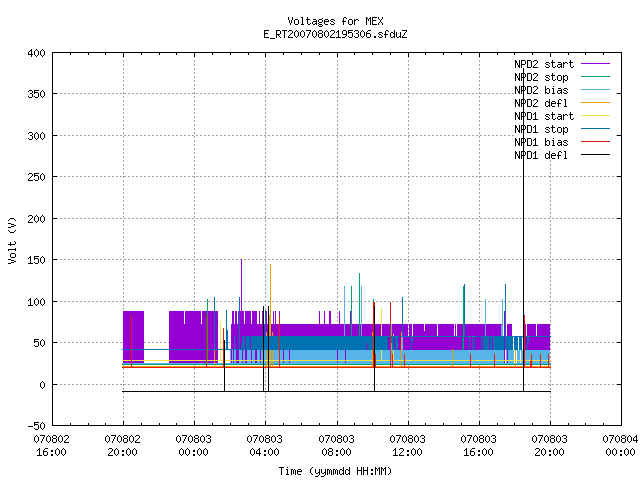Click the x-axis label 070802 16:00
This screenshot has width=640, height=480.
click(52, 446)
